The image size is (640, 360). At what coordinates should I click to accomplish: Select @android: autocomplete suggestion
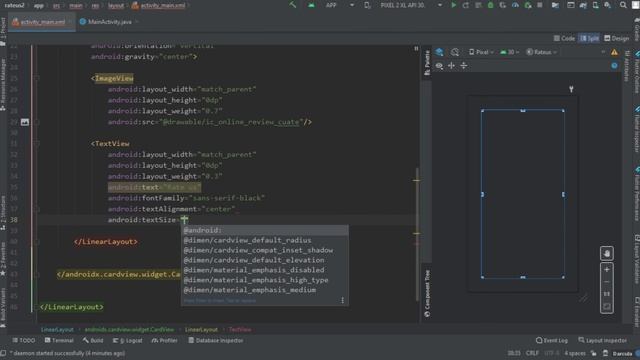pos(264,230)
